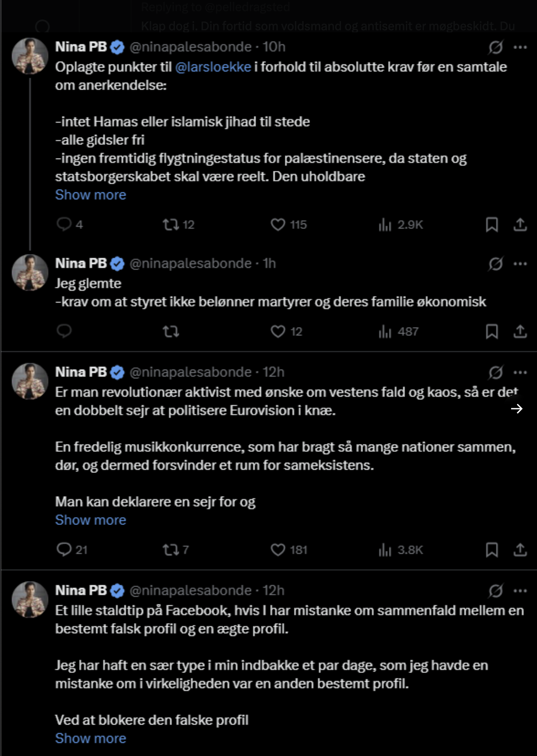The width and height of the screenshot is (537, 756).
Task: Reply to Eurovision tweet with 21 replies
Action: pos(64,550)
